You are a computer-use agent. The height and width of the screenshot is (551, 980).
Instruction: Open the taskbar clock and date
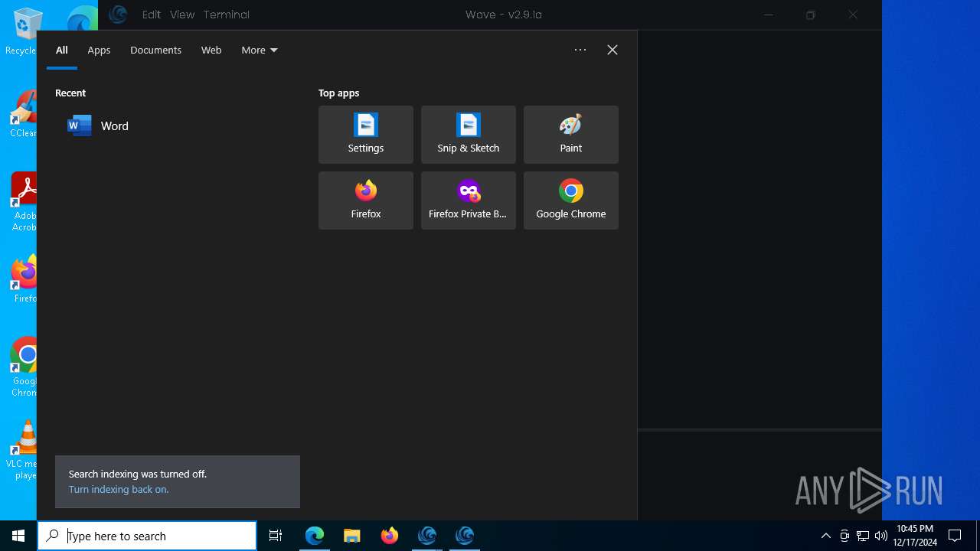[x=915, y=536]
